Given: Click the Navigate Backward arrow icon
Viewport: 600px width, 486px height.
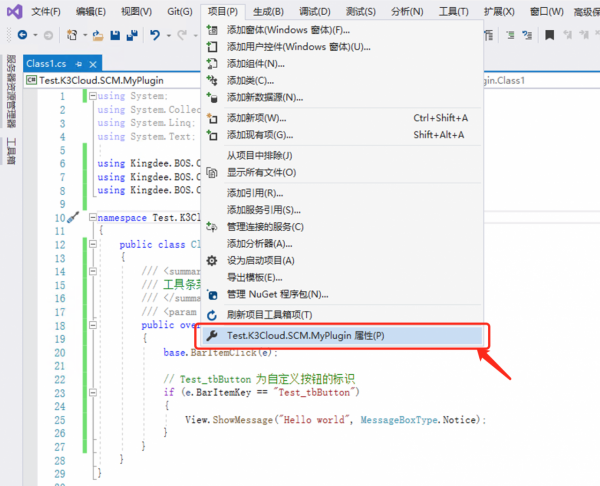Looking at the screenshot, I should tap(22, 35).
